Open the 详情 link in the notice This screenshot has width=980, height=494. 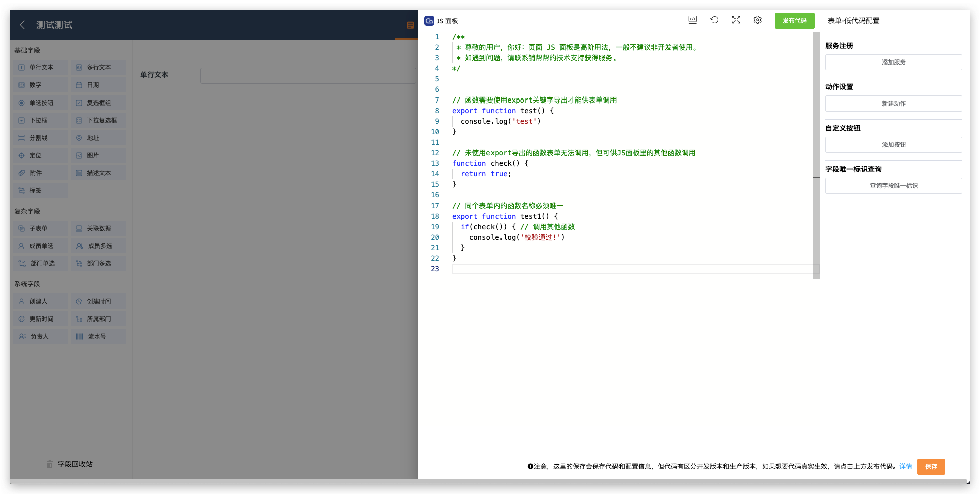(905, 467)
